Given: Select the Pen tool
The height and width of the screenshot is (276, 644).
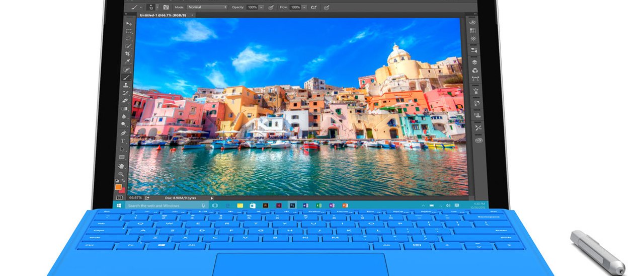Looking at the screenshot, I should click(123, 133).
